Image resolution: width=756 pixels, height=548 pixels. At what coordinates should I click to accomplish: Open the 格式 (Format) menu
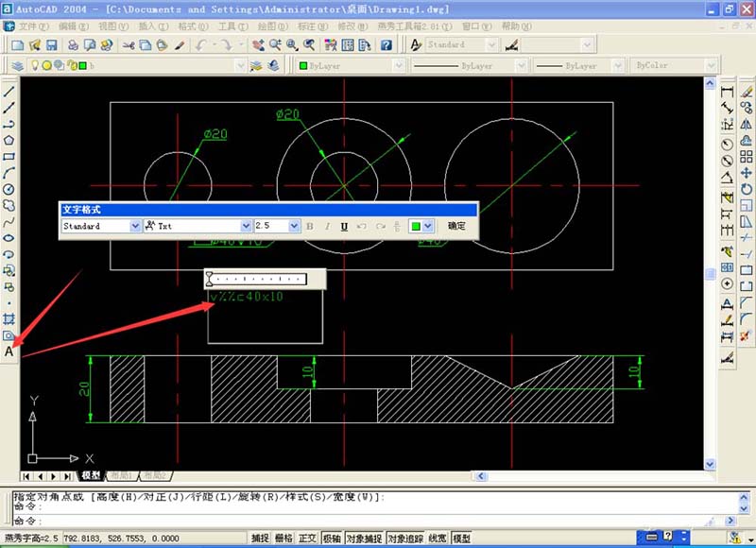pos(192,26)
